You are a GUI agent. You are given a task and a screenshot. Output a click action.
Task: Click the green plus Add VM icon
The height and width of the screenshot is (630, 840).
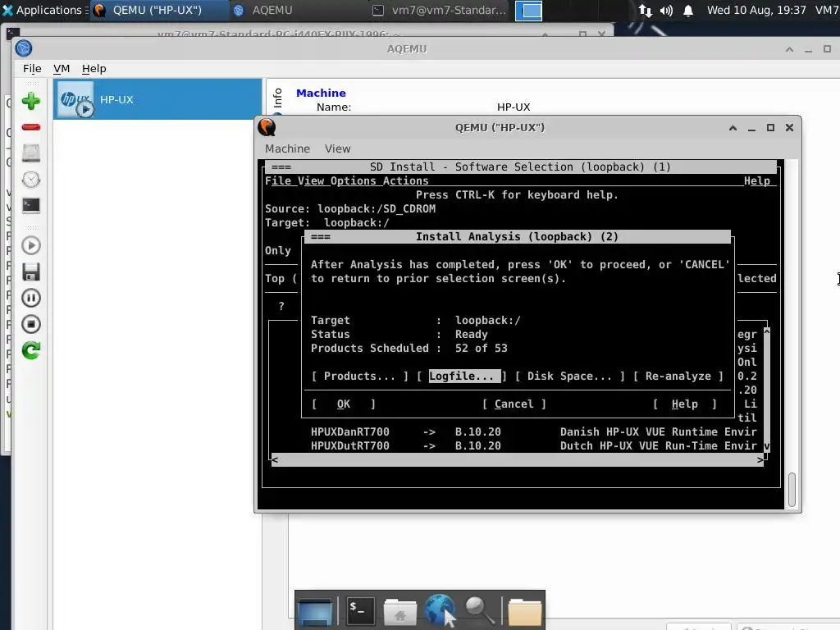[x=31, y=101]
